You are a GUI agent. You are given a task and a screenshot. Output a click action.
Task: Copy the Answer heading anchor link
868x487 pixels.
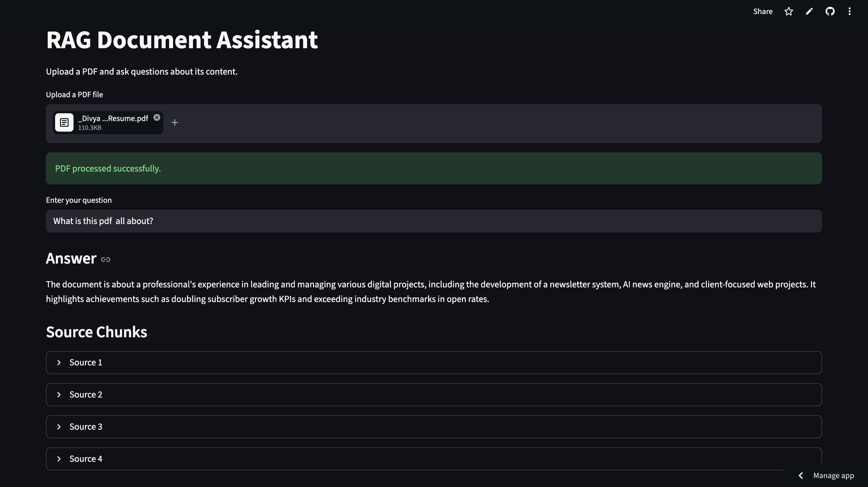(105, 259)
